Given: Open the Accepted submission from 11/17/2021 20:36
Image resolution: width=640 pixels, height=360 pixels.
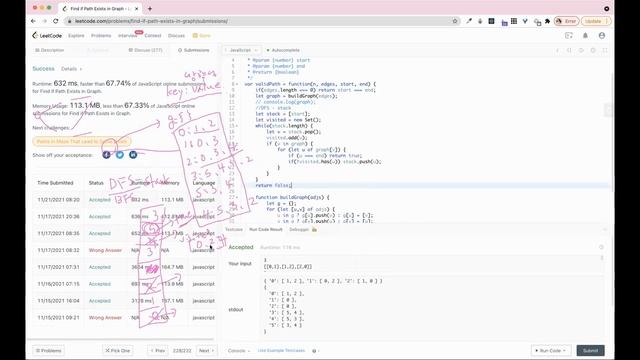Looking at the screenshot, I should click(x=100, y=217).
